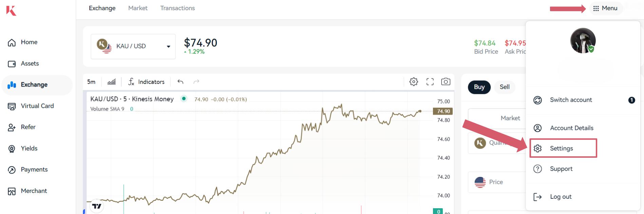Open the chart style selector icon
Image resolution: width=644 pixels, height=214 pixels.
pos(111,82)
